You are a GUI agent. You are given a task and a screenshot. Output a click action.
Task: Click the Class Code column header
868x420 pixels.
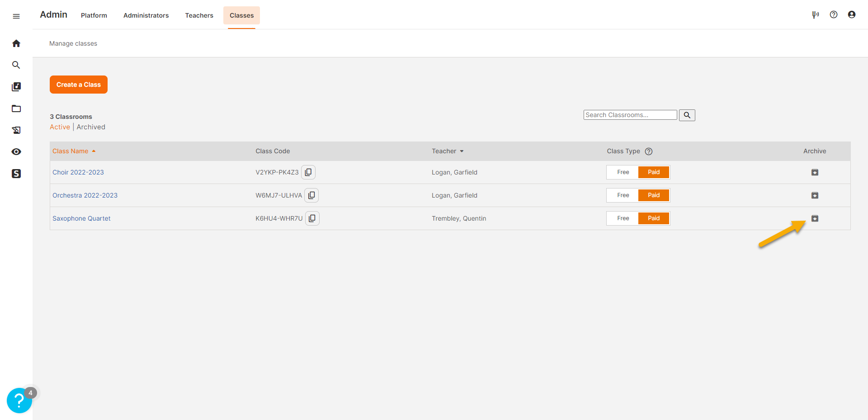point(273,151)
